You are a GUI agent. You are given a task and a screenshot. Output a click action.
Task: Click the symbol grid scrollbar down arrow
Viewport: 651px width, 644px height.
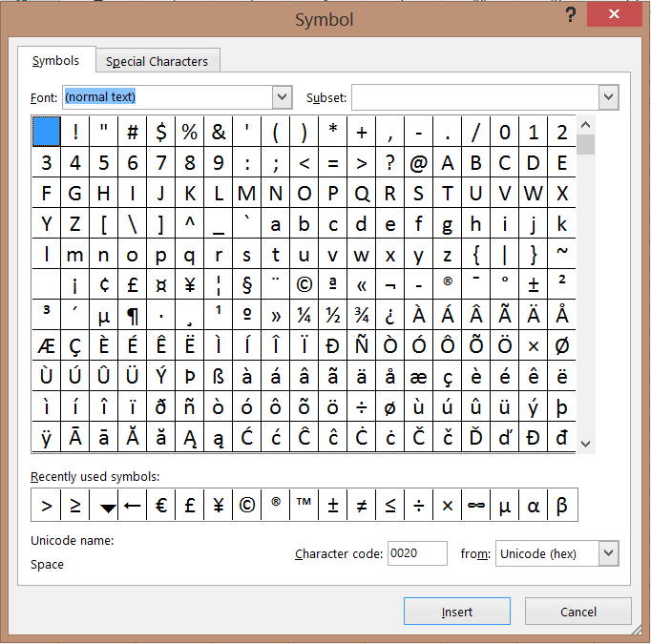pos(586,444)
